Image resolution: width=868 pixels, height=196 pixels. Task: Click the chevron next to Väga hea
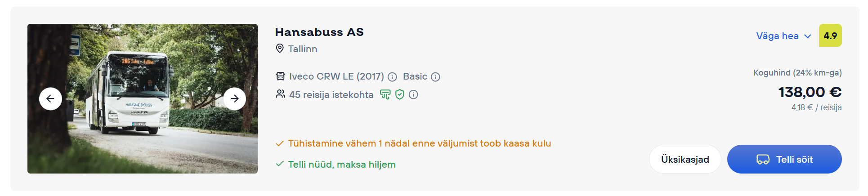(x=808, y=36)
